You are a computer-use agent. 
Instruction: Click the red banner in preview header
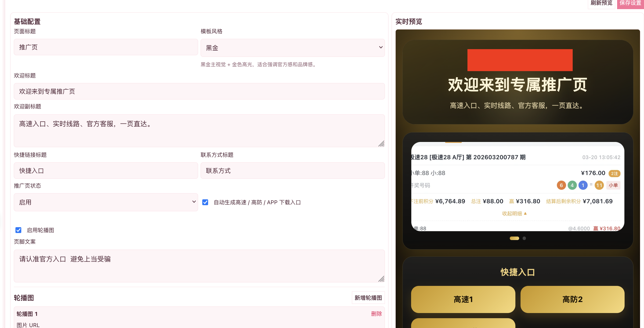(520, 60)
